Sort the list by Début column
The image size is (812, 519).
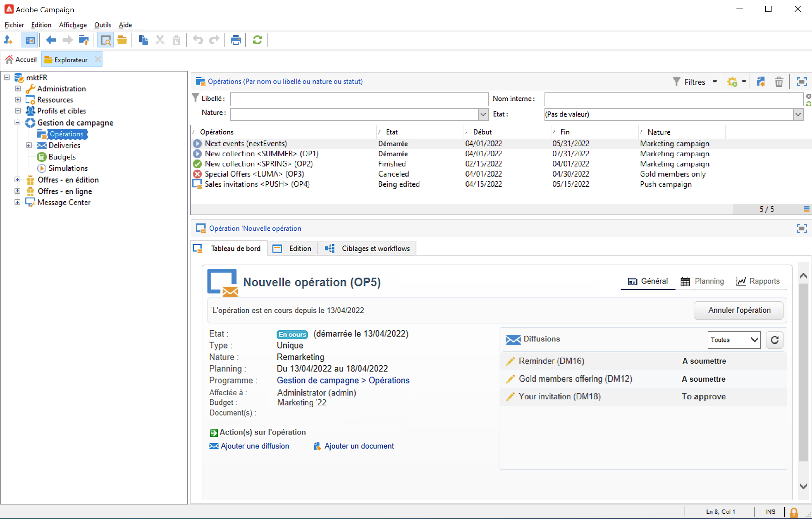point(482,132)
